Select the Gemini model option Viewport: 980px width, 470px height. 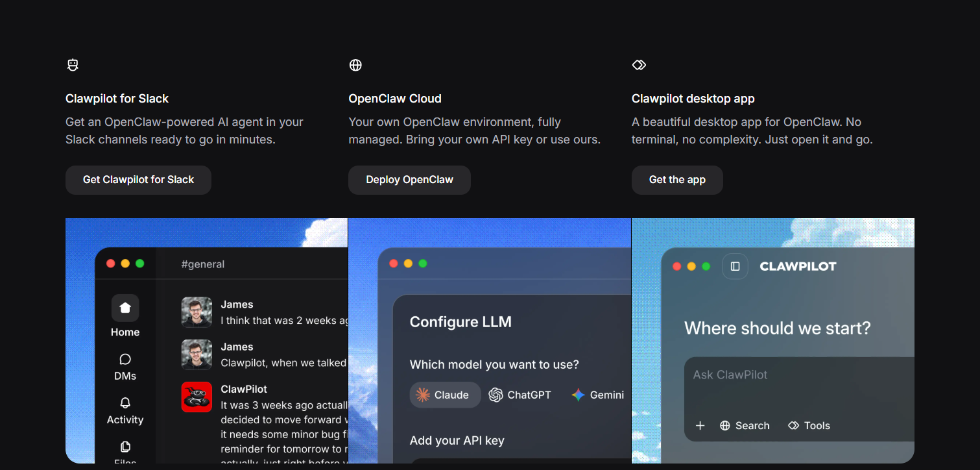point(597,395)
